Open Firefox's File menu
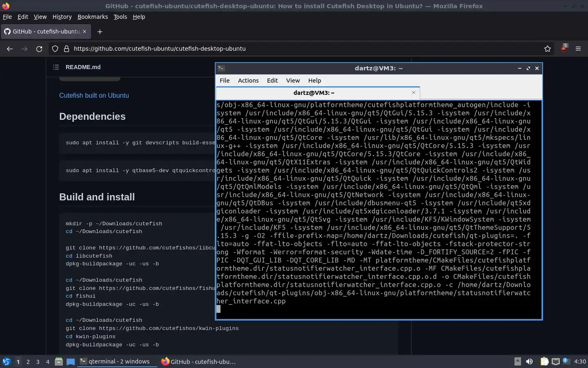Screen dimensions: 588x368 tap(7, 17)
